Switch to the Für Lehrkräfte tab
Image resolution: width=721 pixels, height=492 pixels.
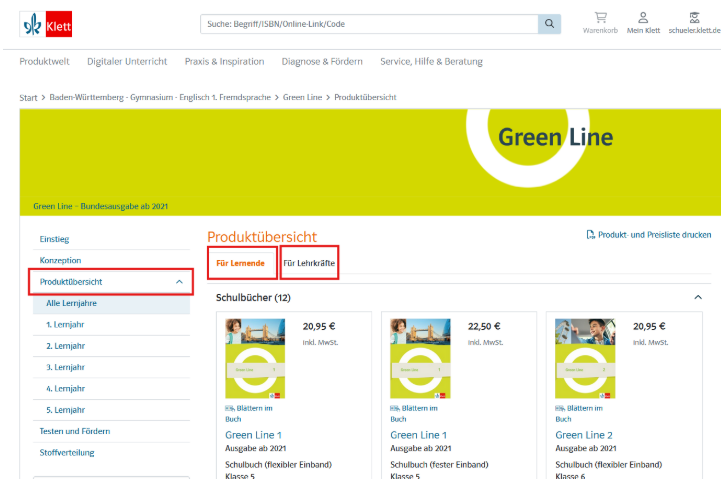click(x=309, y=263)
